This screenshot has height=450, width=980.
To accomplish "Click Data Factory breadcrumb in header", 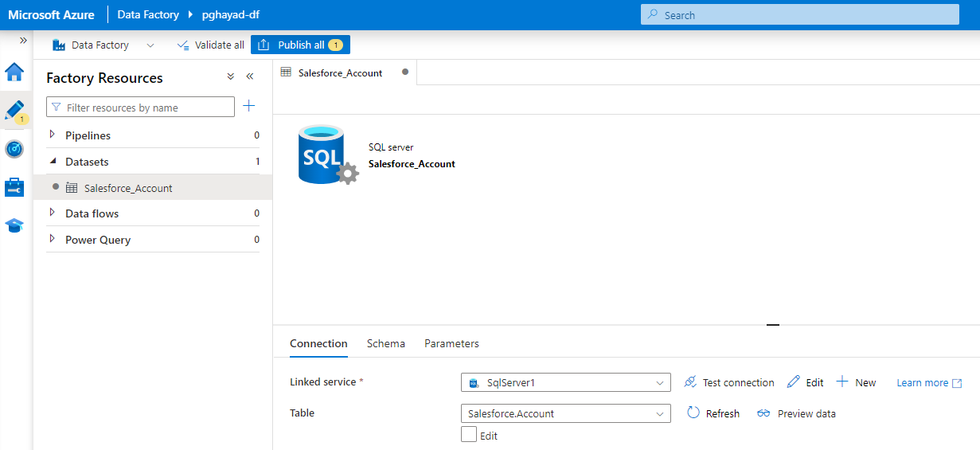I will (x=148, y=15).
